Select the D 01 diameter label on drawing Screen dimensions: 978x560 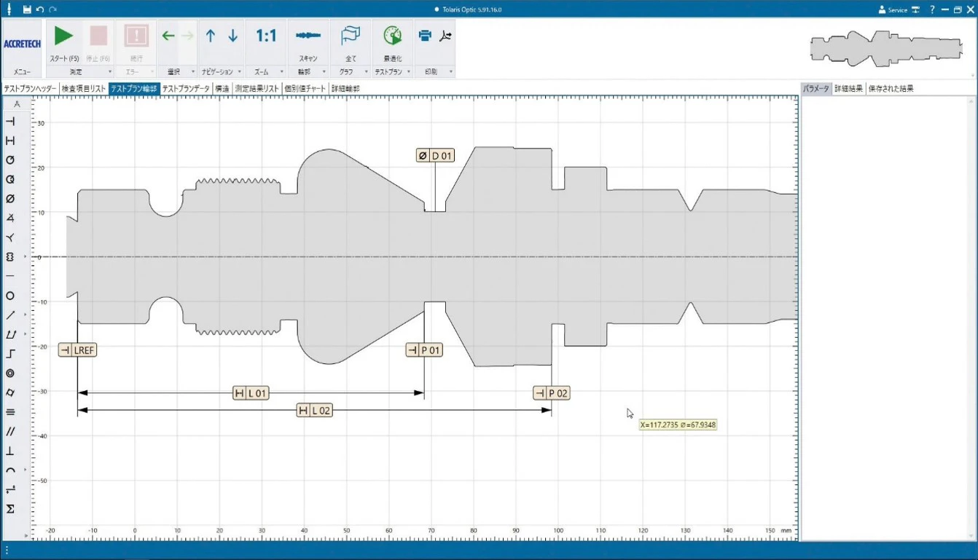pos(435,156)
